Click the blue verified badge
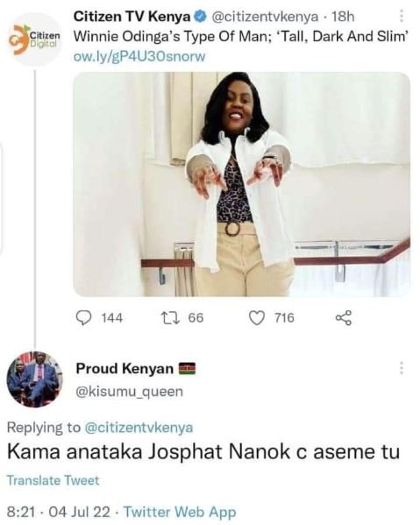This screenshot has height=525, width=420. pyautogui.click(x=200, y=17)
